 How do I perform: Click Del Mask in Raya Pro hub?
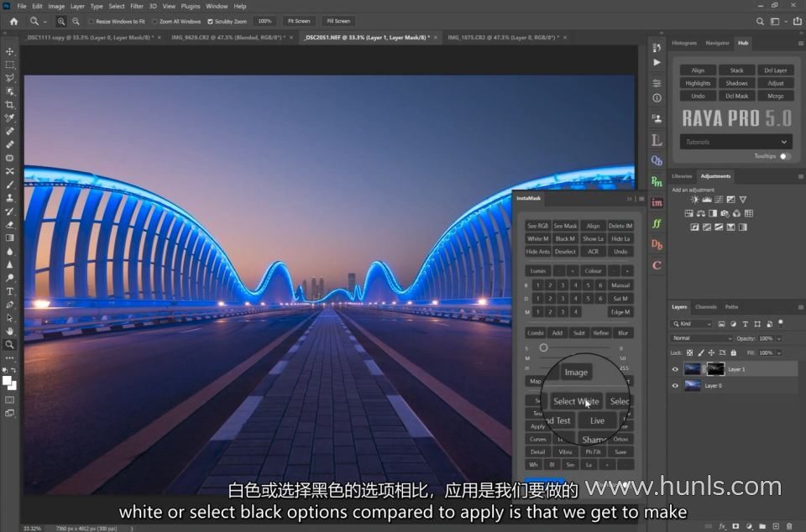(x=736, y=96)
